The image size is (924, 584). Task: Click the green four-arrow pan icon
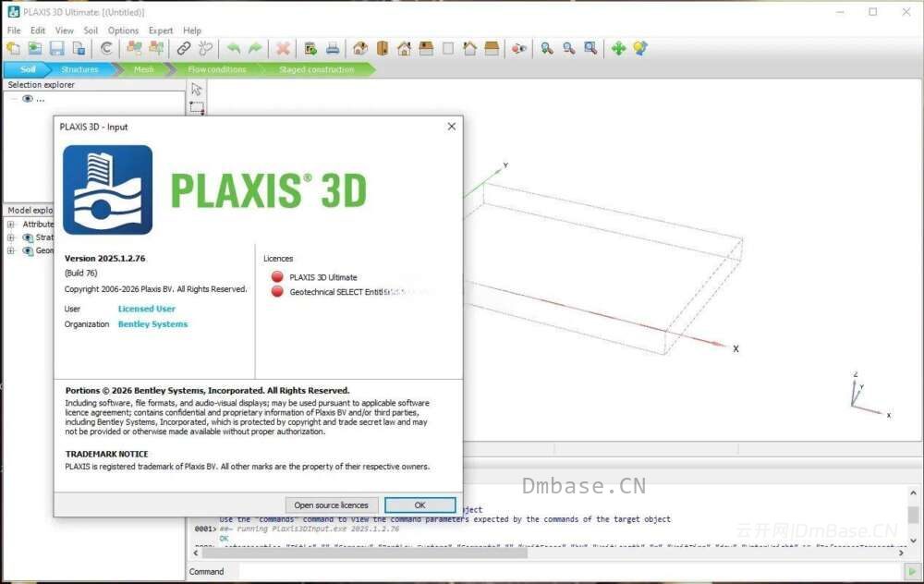(618, 48)
